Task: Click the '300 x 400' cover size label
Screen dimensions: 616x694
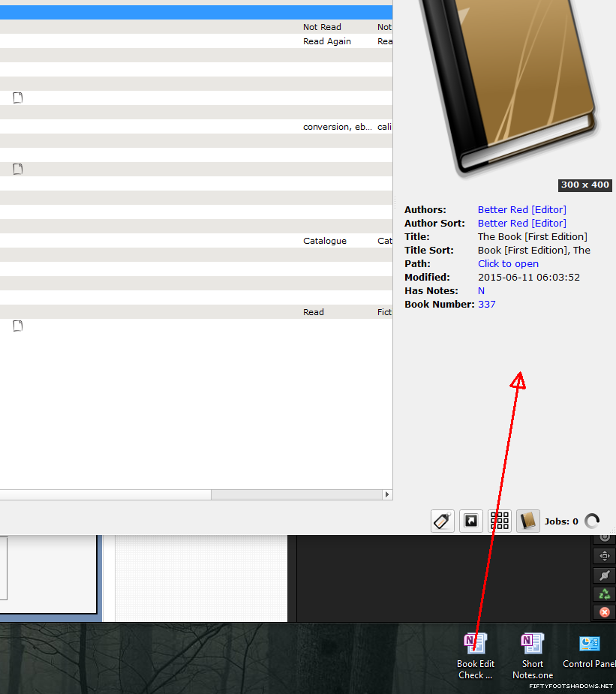Action: click(585, 185)
